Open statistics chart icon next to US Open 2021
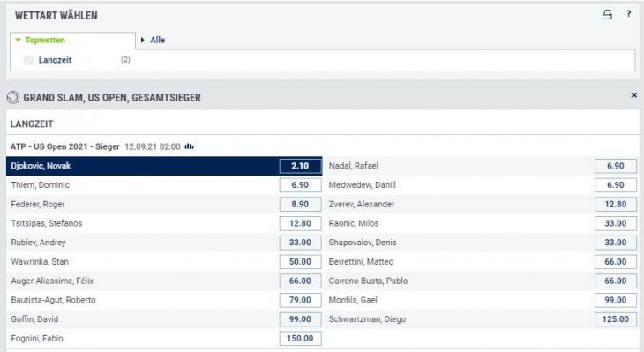This screenshot has height=352, width=644. tap(190, 146)
